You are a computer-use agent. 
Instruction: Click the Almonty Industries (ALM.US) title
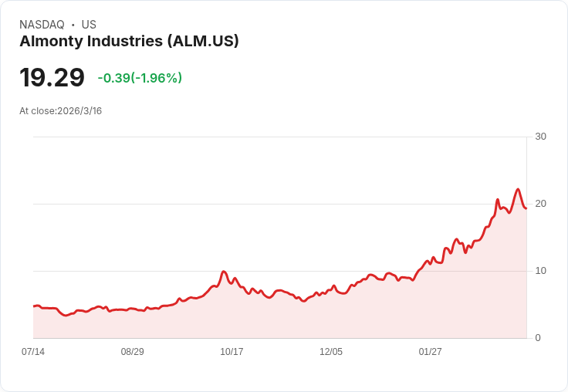129,41
